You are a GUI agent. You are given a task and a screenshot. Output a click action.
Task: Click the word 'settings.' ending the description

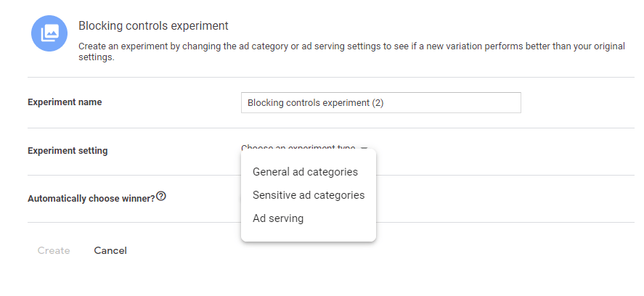click(97, 57)
